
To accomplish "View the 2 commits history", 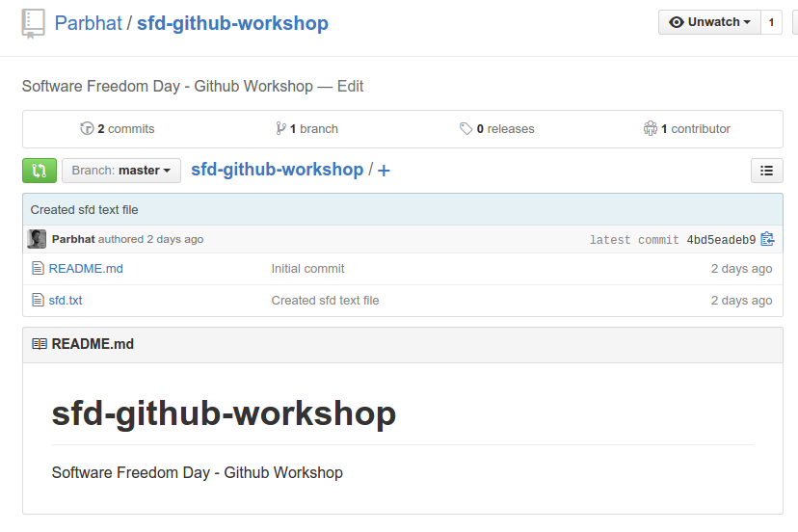I will click(117, 129).
